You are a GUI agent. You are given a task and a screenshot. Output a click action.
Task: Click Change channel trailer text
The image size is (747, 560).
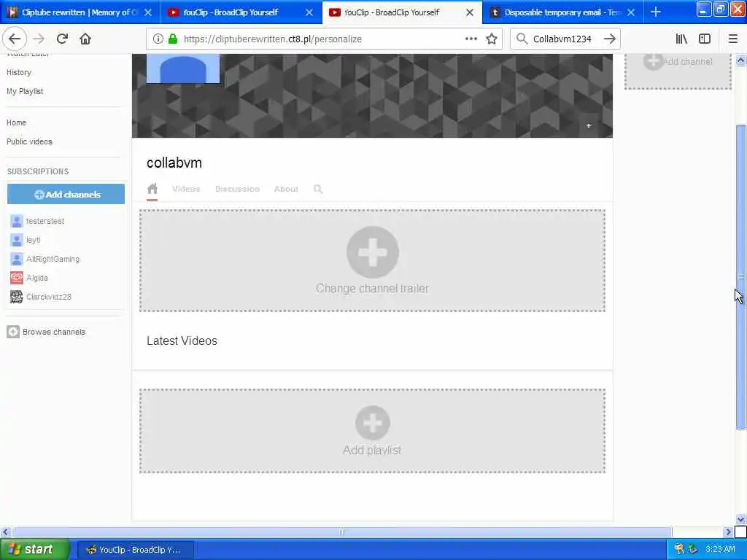373,288
